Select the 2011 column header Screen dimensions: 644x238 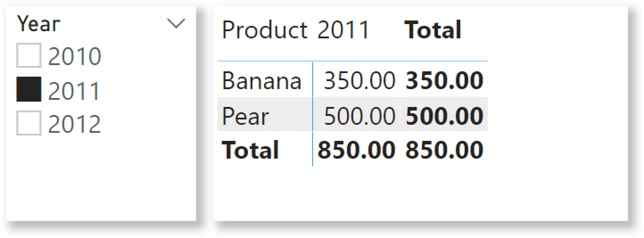(343, 30)
